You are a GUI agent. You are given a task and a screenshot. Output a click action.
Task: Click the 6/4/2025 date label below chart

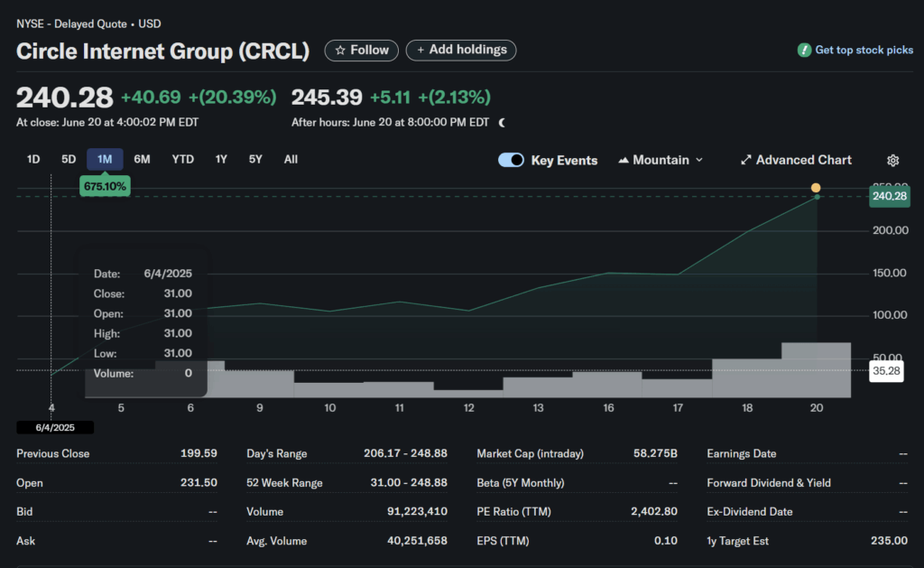(x=55, y=428)
